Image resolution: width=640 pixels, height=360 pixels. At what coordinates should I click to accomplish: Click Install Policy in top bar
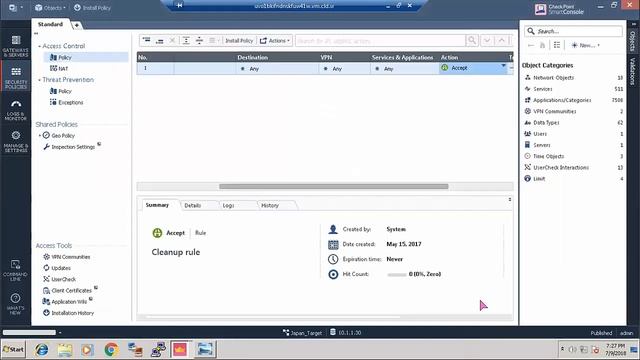(92, 8)
